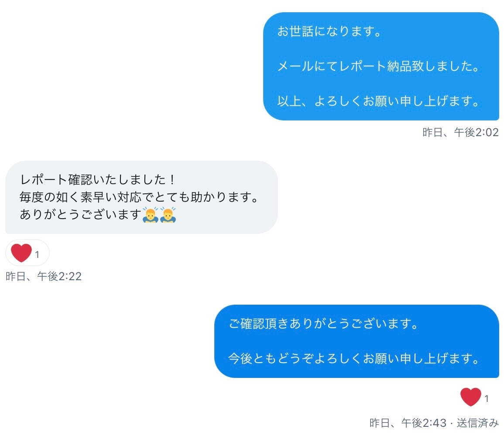Click the line 今後ともどうぞよろしくお願い申し上げます

354,358
